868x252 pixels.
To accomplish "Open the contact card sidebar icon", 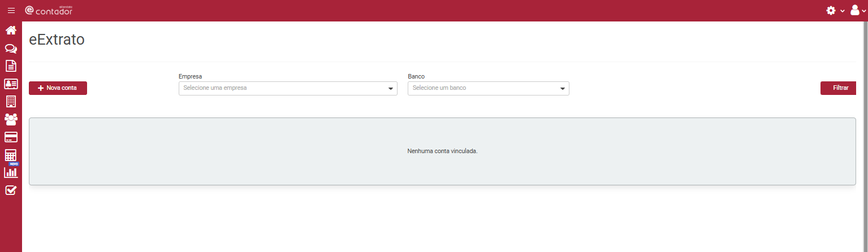I will click(x=11, y=84).
